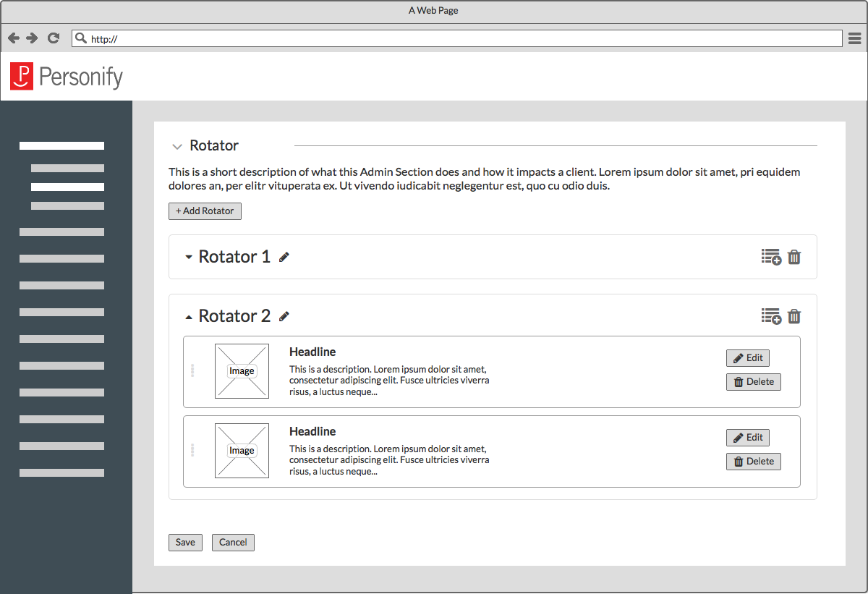Add item to Rotator 2 list icon
Screen dimensions: 868x594
tap(771, 316)
